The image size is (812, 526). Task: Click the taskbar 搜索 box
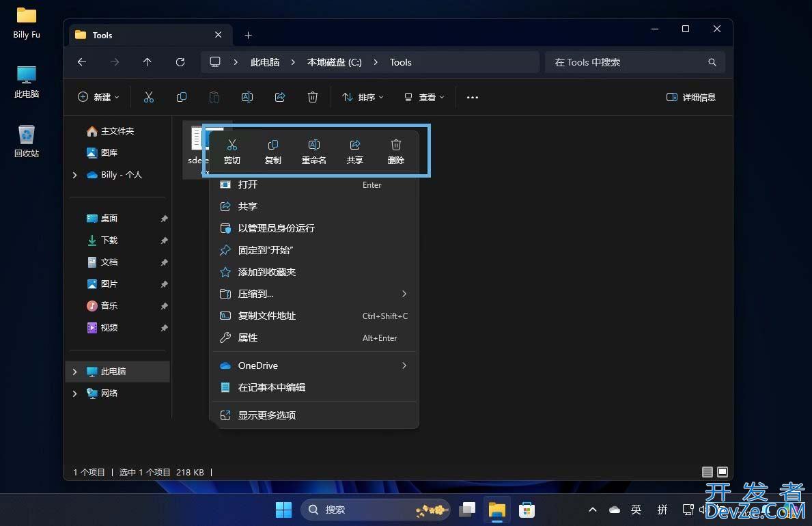(x=375, y=510)
